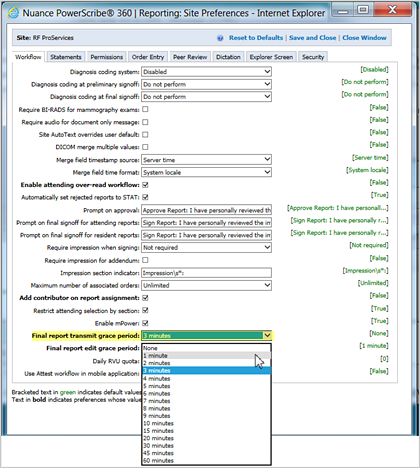Minimize the Site Preferences window
420x468 pixels.
[342, 11]
